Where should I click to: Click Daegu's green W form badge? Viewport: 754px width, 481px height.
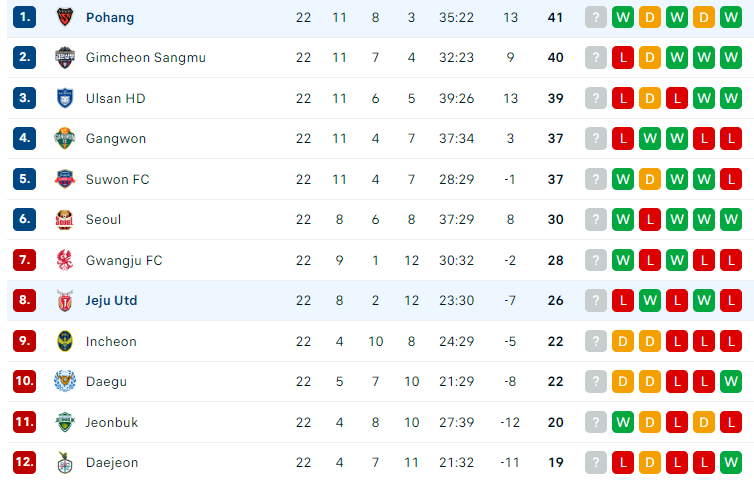[x=731, y=381]
